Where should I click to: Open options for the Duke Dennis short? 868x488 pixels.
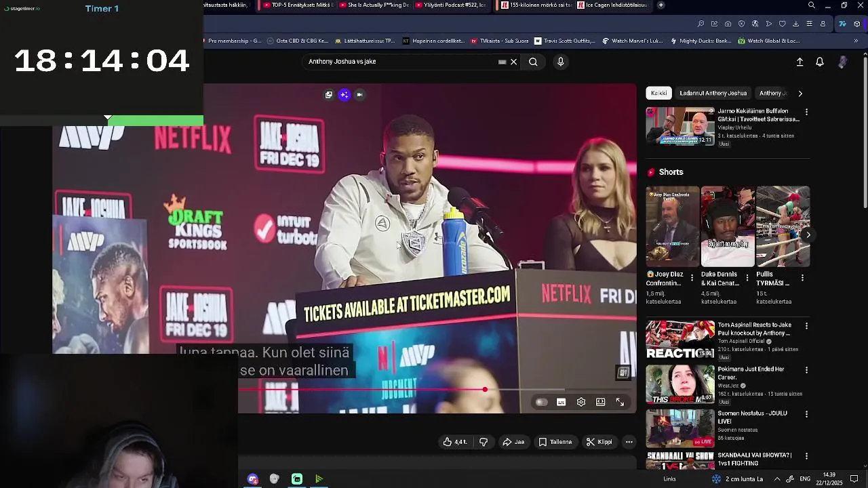point(747,278)
